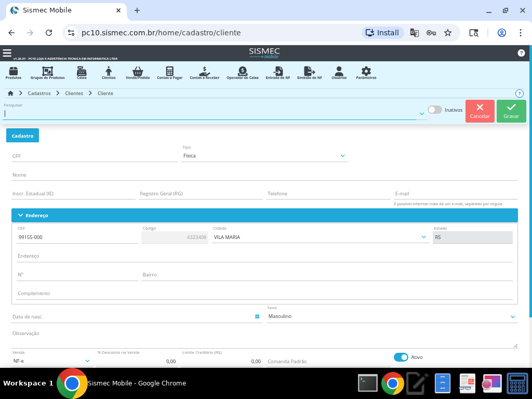Select the Cadastro tab

coord(22,136)
